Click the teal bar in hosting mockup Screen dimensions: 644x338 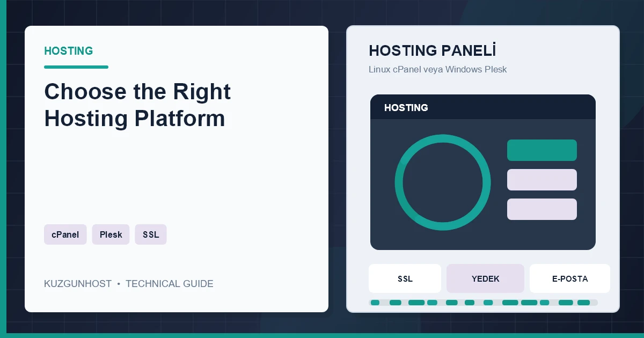[542, 150]
